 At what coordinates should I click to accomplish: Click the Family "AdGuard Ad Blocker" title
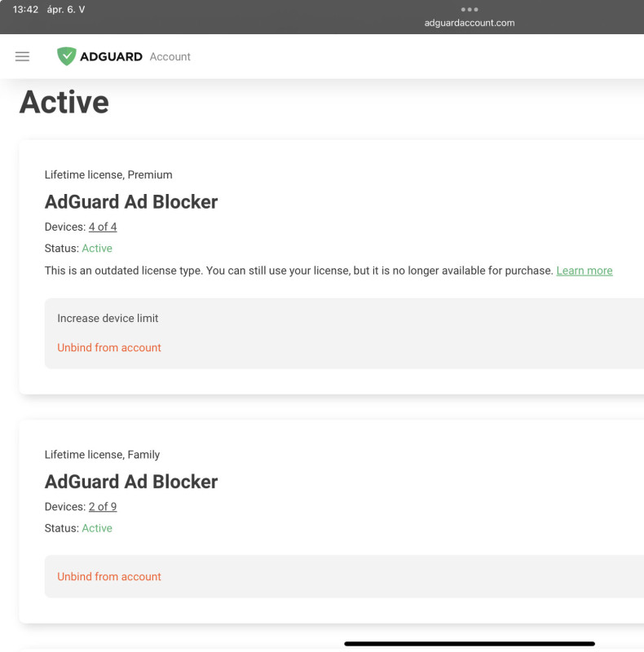[x=131, y=482]
